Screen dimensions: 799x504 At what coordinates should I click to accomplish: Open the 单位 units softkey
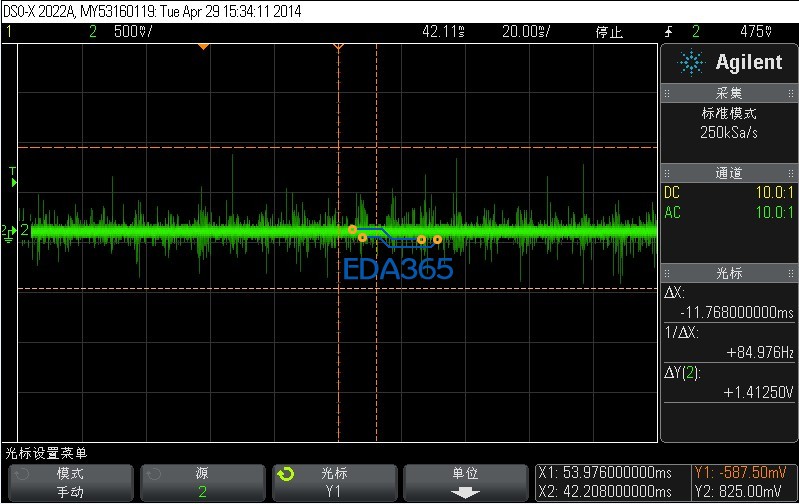[465, 483]
